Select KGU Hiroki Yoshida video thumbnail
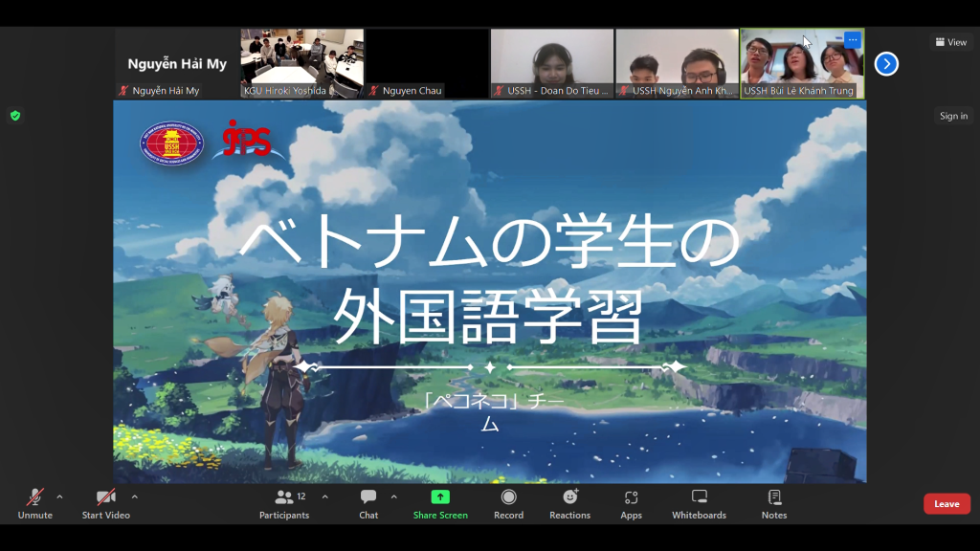 pos(301,64)
